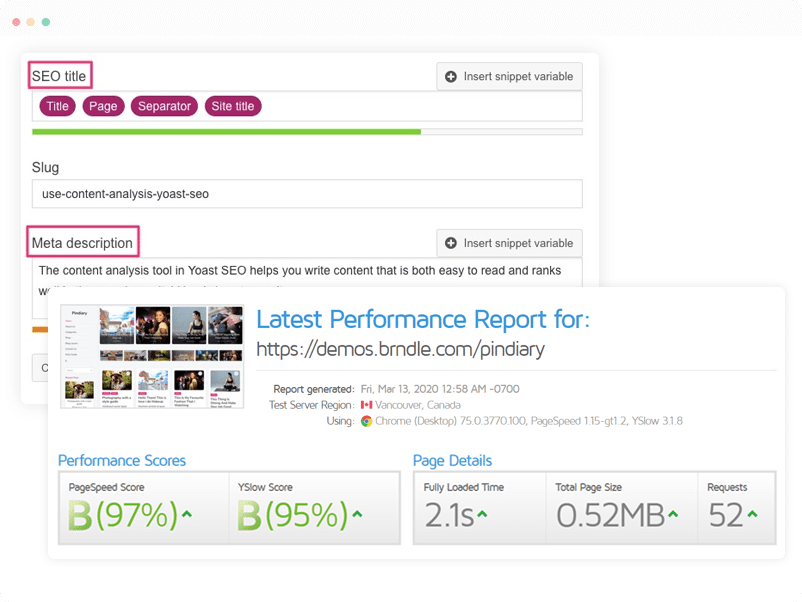802x602 pixels.
Task: Click the yellow window minimize dot
Action: pos(31,22)
